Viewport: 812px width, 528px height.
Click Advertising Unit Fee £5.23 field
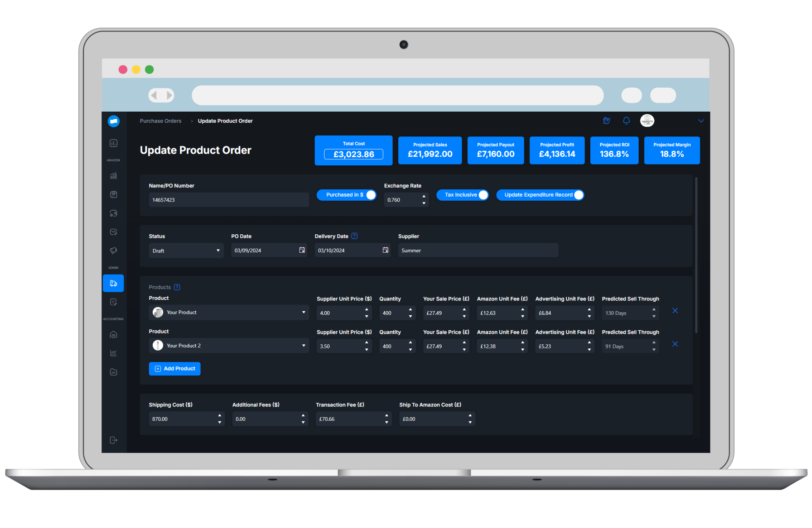(565, 346)
